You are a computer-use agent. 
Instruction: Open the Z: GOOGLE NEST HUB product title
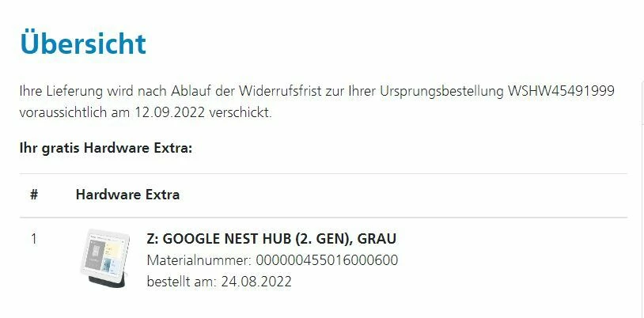tap(271, 239)
